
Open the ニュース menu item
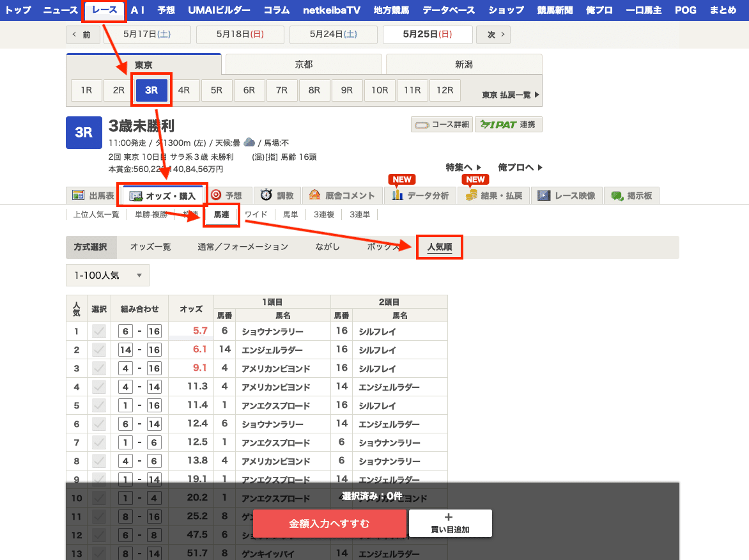(60, 10)
